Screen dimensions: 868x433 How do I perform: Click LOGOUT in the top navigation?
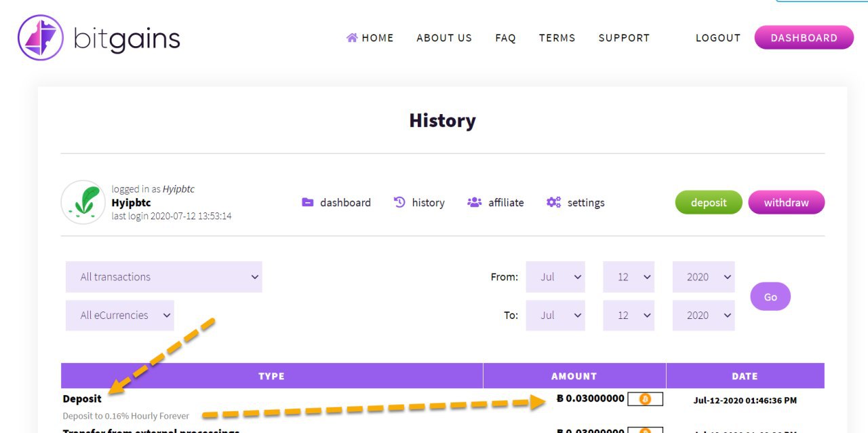point(718,38)
